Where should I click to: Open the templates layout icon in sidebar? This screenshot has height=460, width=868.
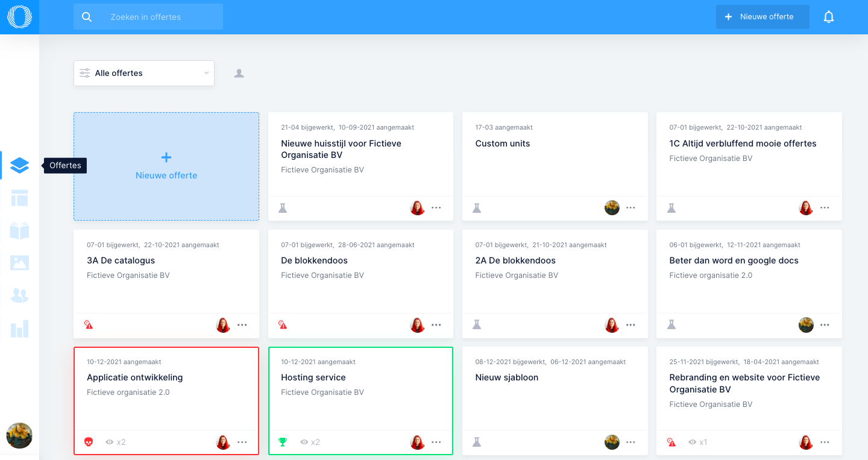[x=19, y=198]
